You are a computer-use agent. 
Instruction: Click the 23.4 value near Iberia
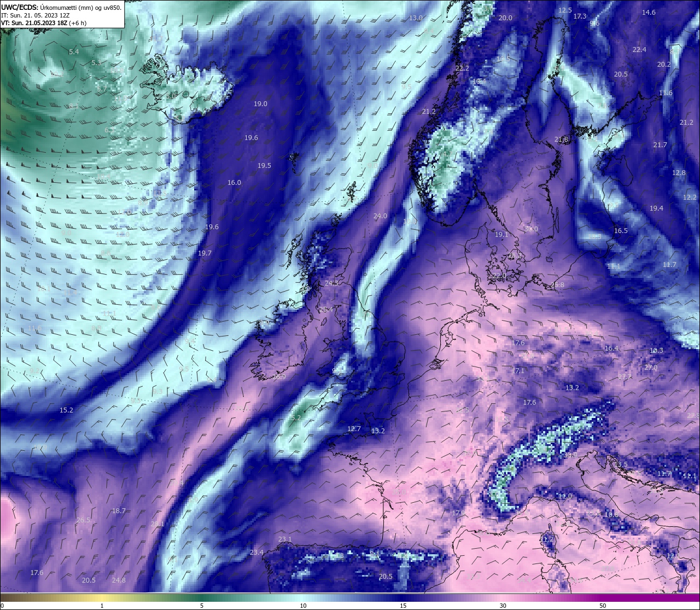pyautogui.click(x=256, y=552)
